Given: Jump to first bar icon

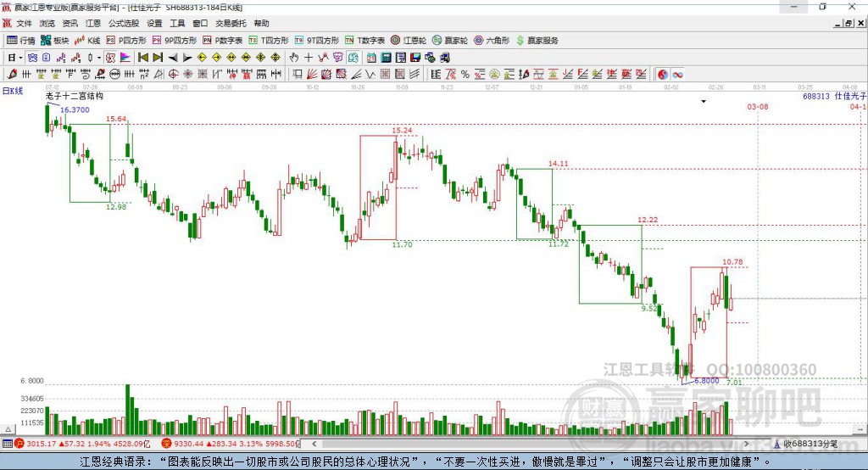Looking at the screenshot, I should 142,58.
